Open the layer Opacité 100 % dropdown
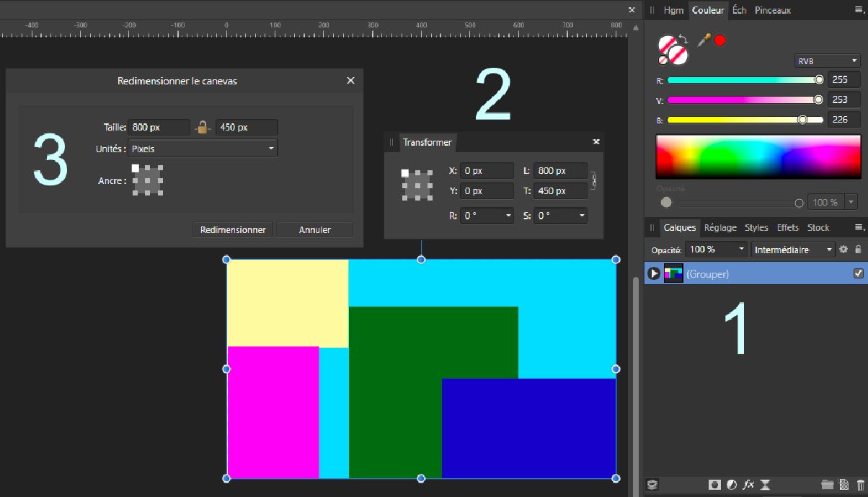Image resolution: width=868 pixels, height=497 pixels. (717, 250)
